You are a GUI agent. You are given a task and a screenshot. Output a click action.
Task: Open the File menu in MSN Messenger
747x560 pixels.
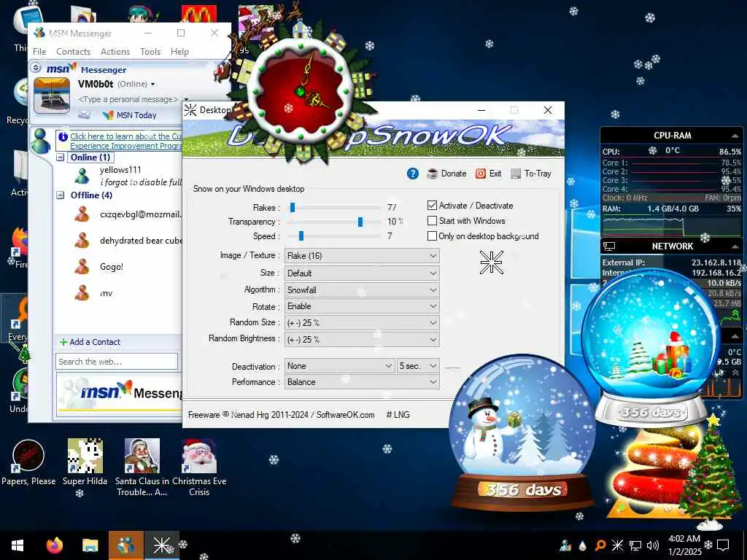39,52
